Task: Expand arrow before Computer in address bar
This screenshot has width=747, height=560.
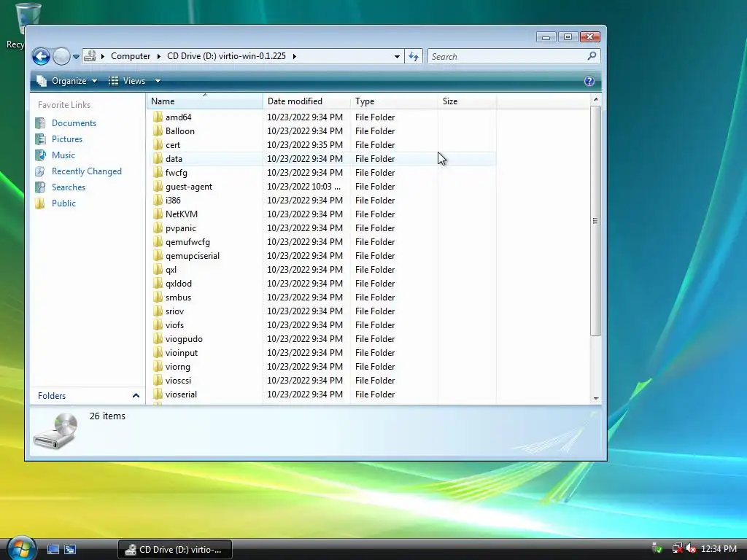Action: coord(102,56)
